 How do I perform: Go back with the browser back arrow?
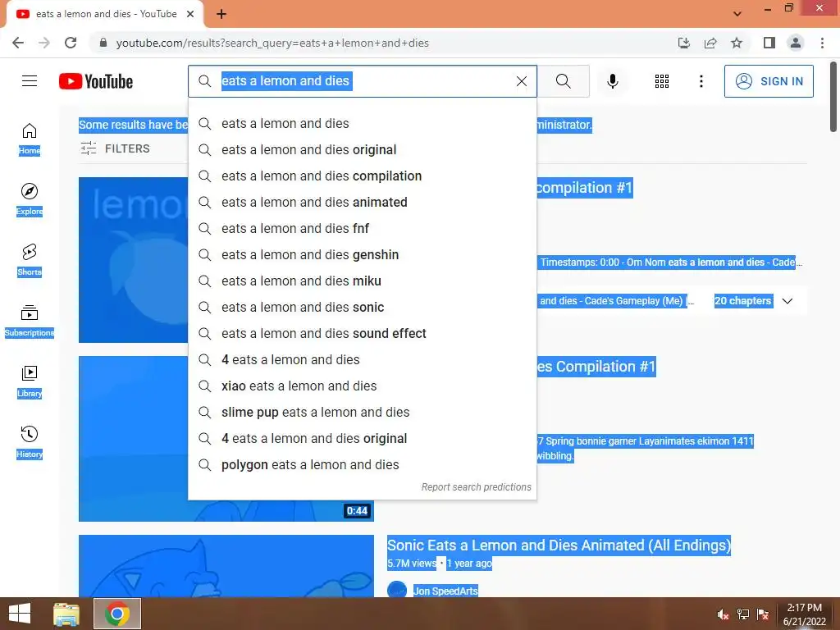18,43
